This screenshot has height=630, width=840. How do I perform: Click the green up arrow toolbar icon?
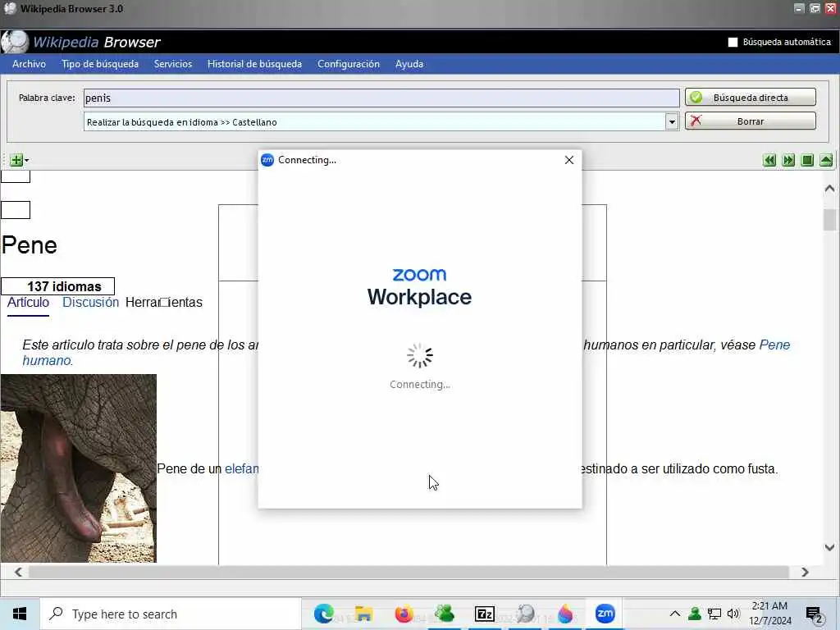tap(826, 160)
